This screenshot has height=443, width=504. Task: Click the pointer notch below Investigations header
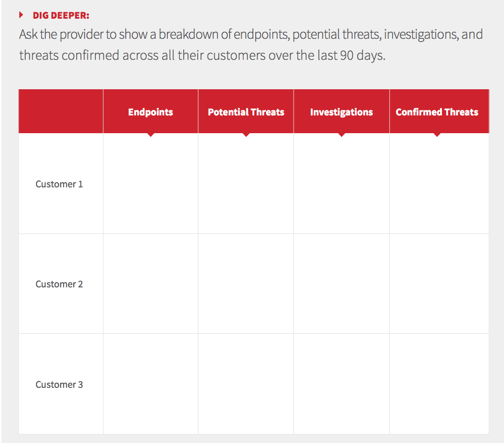342,135
